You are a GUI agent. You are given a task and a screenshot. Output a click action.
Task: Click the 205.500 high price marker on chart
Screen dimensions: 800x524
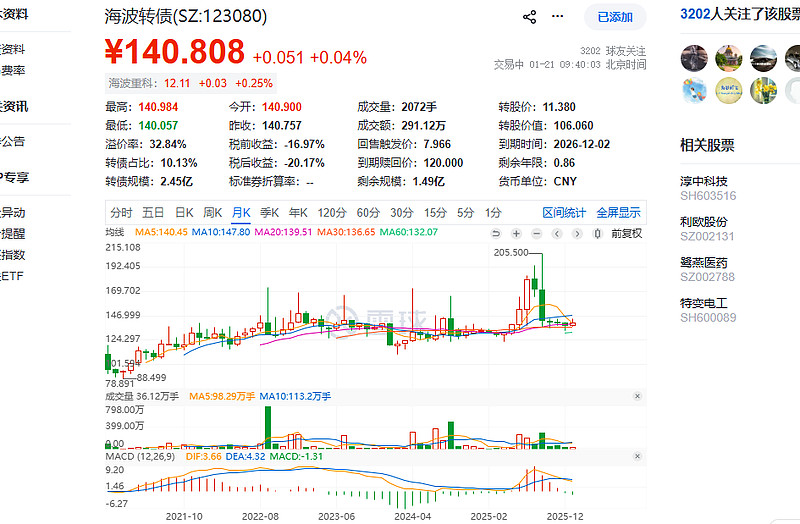511,253
